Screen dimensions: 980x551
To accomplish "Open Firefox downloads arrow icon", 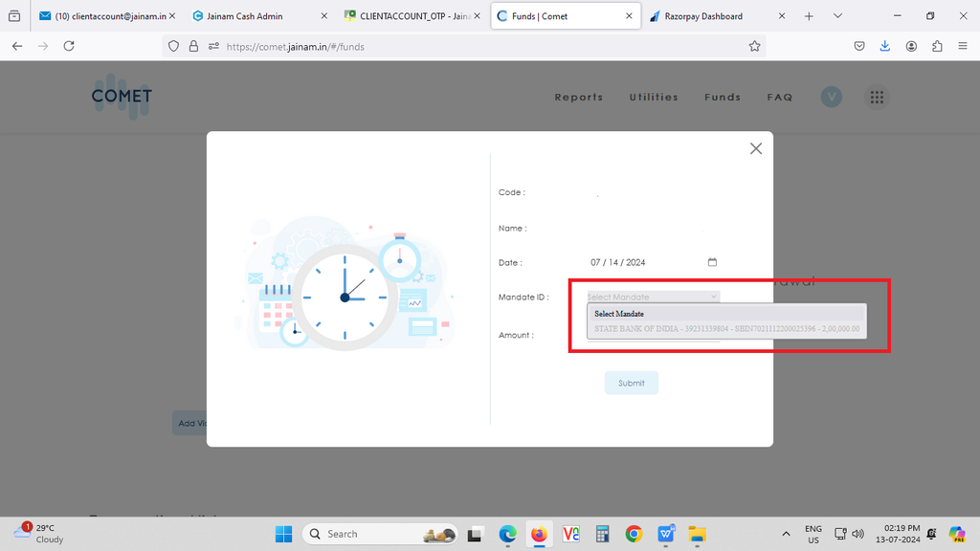I will pyautogui.click(x=885, y=46).
